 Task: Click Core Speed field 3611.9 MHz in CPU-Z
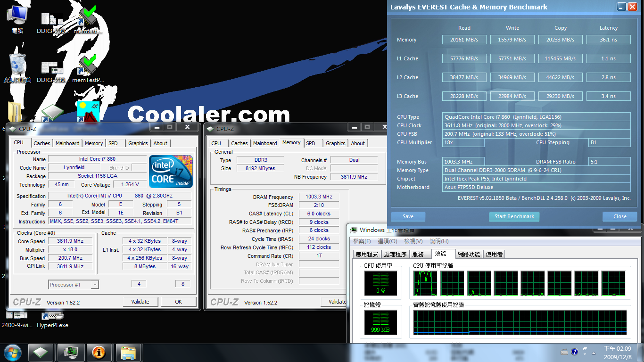(x=70, y=241)
